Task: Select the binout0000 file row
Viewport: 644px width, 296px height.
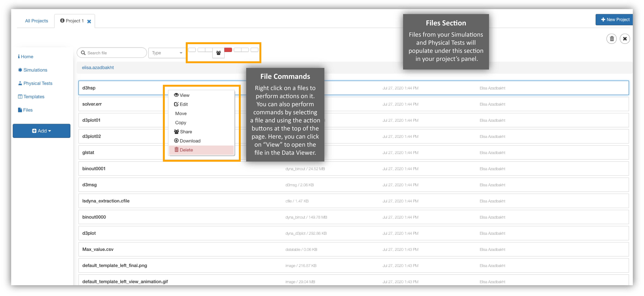Action: 354,217
